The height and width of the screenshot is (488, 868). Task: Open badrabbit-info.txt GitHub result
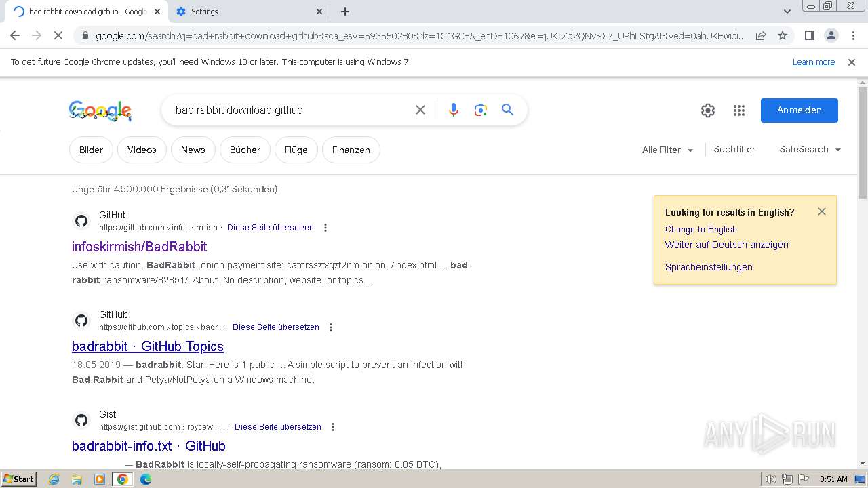(149, 446)
